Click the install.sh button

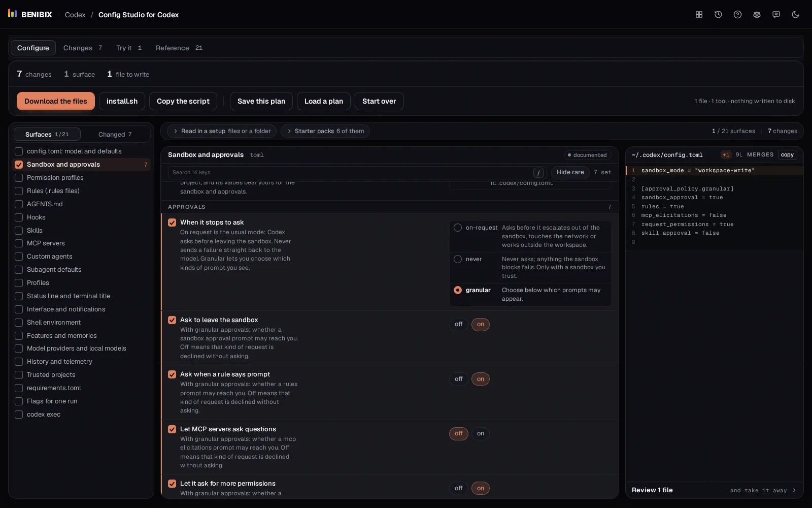(x=122, y=101)
